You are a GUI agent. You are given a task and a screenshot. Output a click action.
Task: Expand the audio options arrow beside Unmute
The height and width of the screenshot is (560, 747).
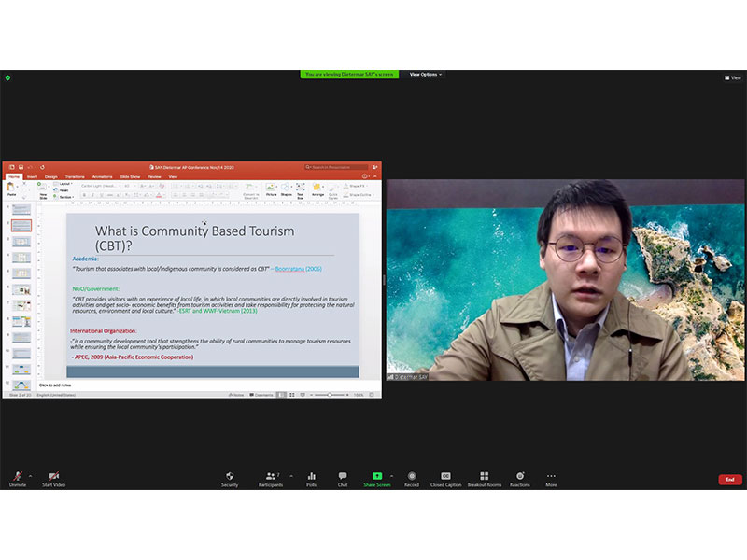click(x=31, y=475)
